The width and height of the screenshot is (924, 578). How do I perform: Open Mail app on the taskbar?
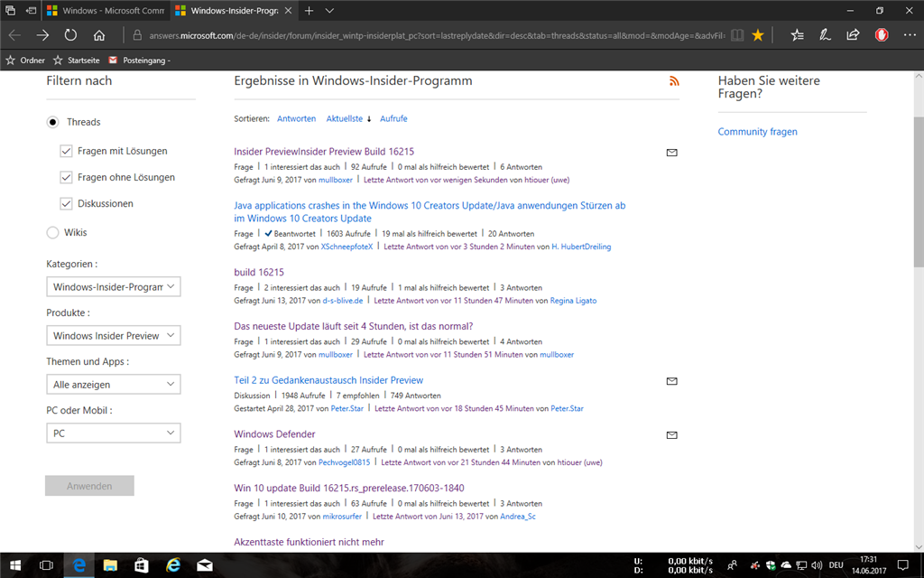pos(205,565)
